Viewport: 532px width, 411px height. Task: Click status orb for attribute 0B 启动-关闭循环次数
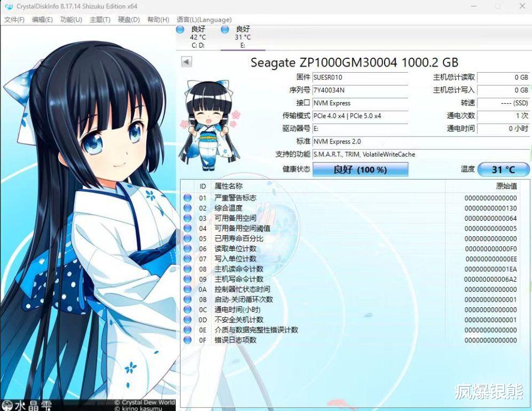coord(187,300)
